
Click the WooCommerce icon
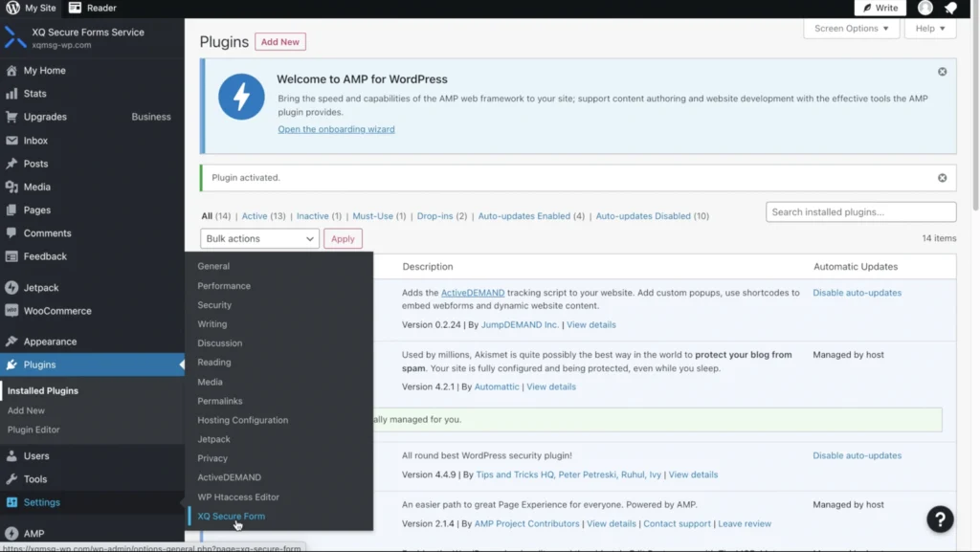click(x=11, y=310)
